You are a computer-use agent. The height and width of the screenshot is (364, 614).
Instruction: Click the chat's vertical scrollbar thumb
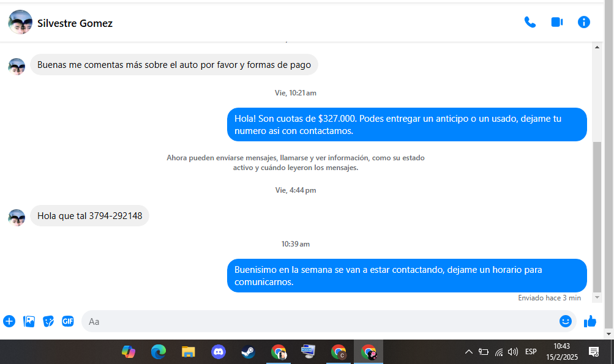tap(597, 214)
